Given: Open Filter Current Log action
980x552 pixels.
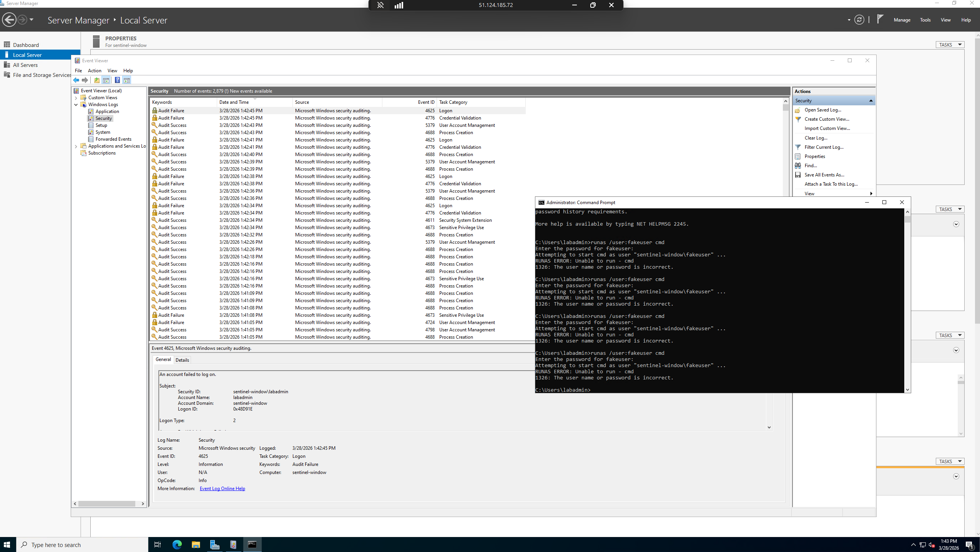Looking at the screenshot, I should pyautogui.click(x=824, y=147).
